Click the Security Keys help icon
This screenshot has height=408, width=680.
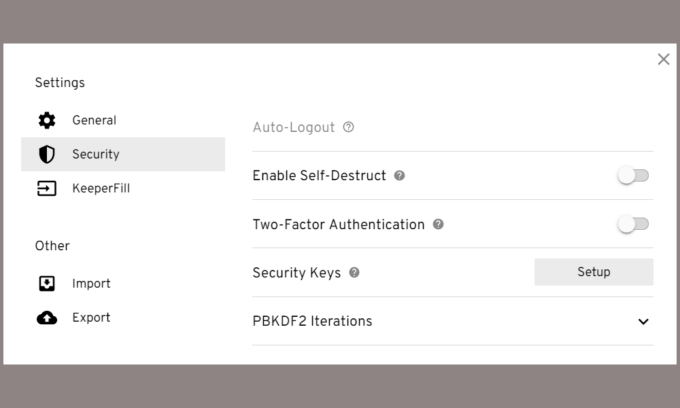click(x=354, y=273)
